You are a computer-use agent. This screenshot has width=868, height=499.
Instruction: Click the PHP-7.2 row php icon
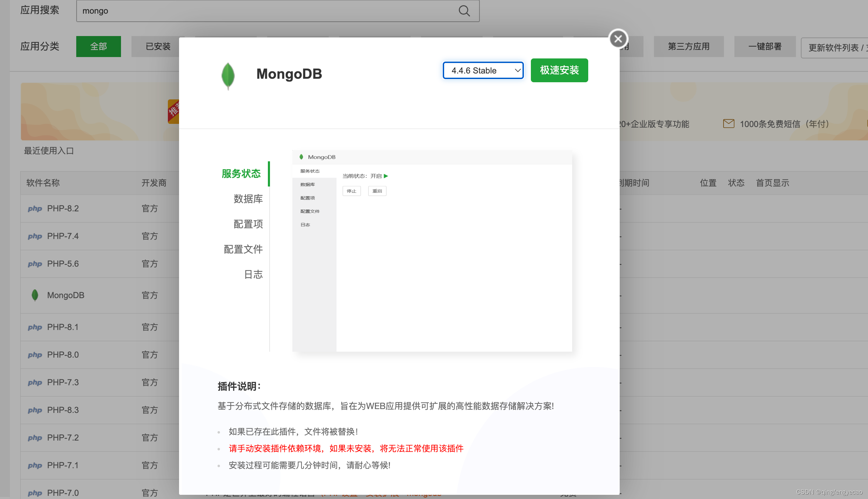point(35,438)
